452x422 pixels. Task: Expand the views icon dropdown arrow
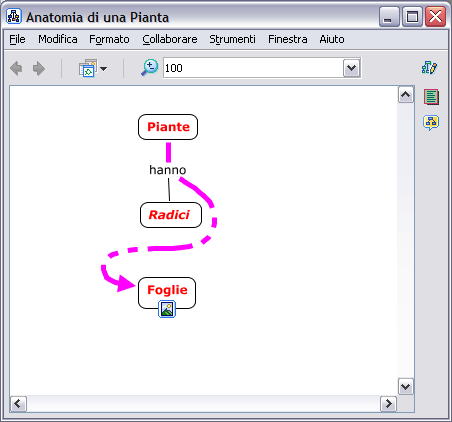click(x=103, y=69)
